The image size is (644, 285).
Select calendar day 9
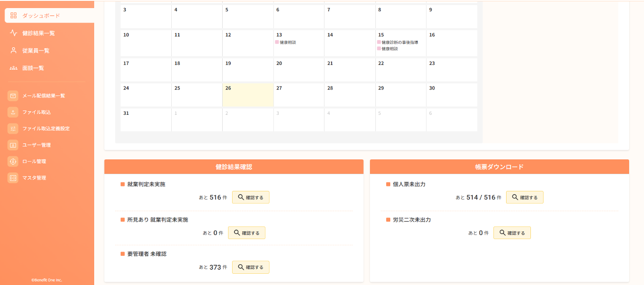452,16
